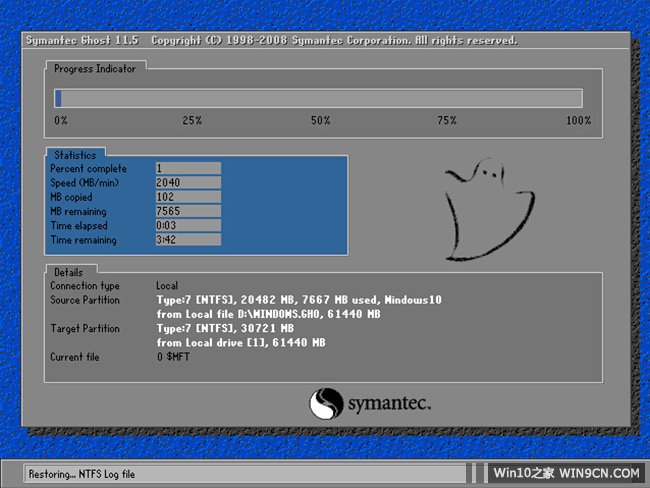Select the Speed (MB/min) value field
This screenshot has width=650, height=488.
187,183
